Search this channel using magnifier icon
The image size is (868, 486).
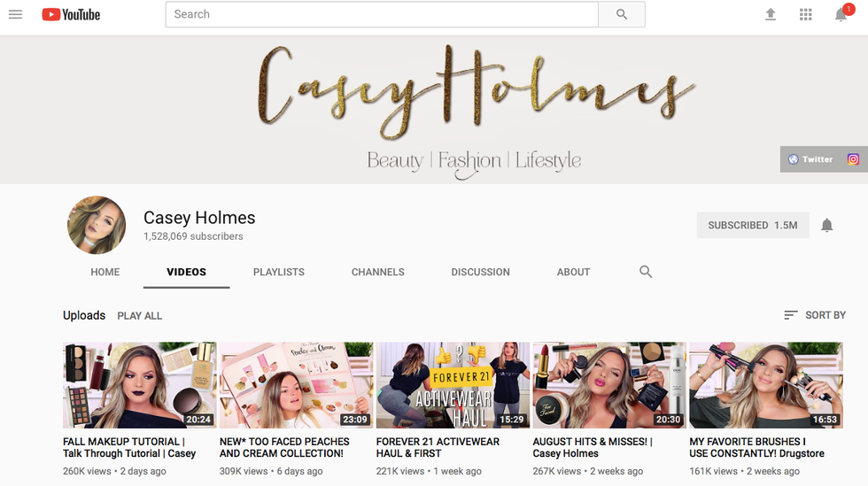click(646, 272)
